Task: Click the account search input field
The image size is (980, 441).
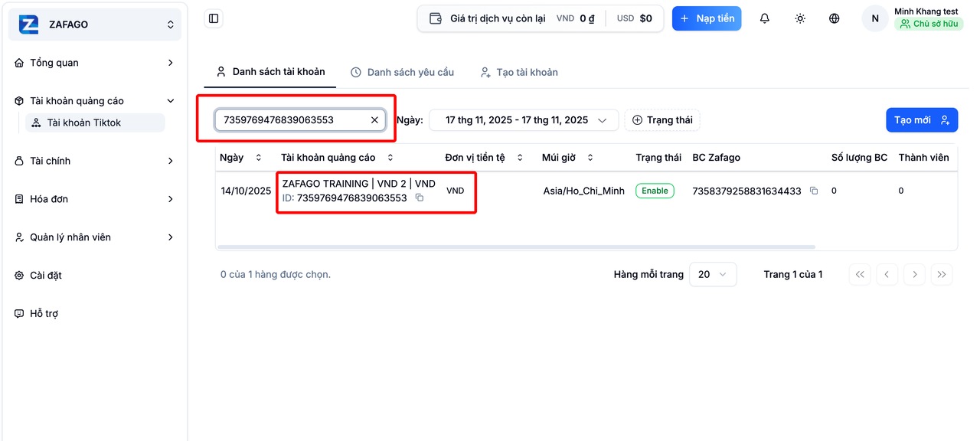Action: pos(300,119)
